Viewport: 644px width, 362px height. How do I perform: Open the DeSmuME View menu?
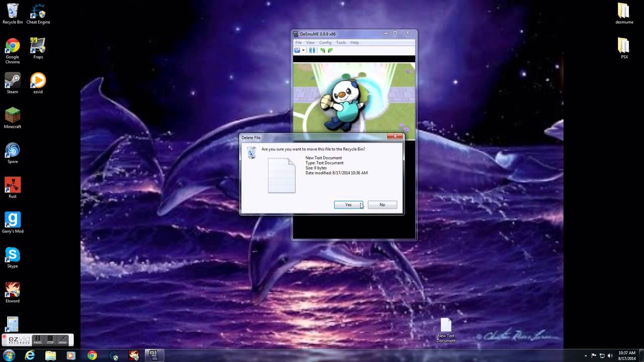coord(310,43)
